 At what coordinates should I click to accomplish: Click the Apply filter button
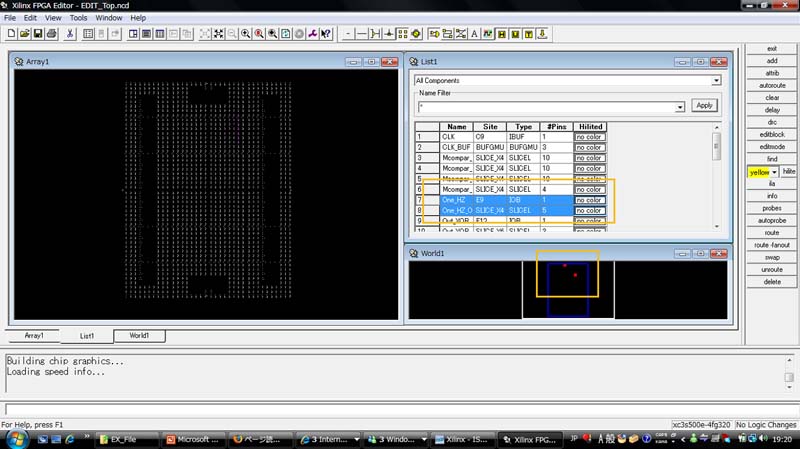pos(704,105)
